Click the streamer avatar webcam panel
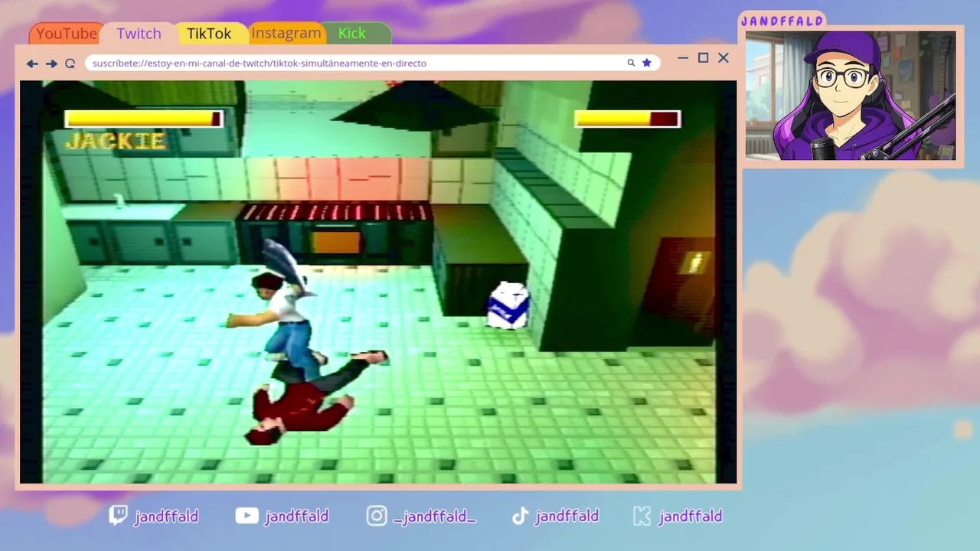 (x=851, y=96)
